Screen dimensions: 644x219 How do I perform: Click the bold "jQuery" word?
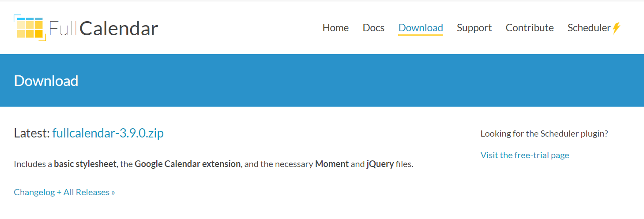click(380, 164)
